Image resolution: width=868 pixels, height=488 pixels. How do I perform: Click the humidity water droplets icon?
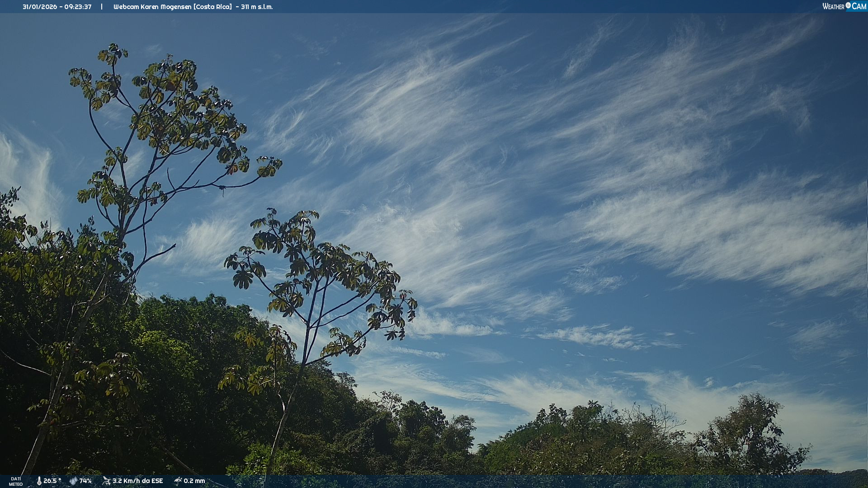73,481
